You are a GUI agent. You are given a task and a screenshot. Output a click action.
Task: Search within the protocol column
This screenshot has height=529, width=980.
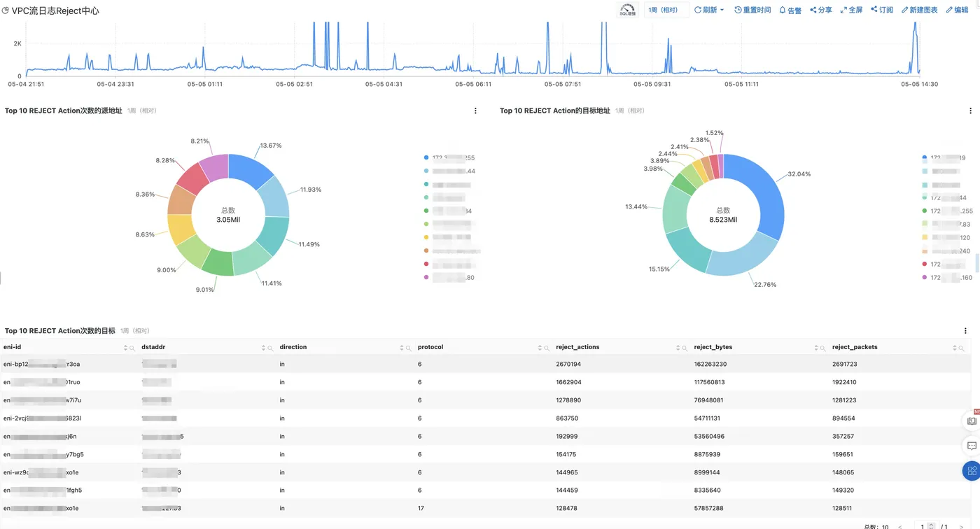[x=547, y=348]
